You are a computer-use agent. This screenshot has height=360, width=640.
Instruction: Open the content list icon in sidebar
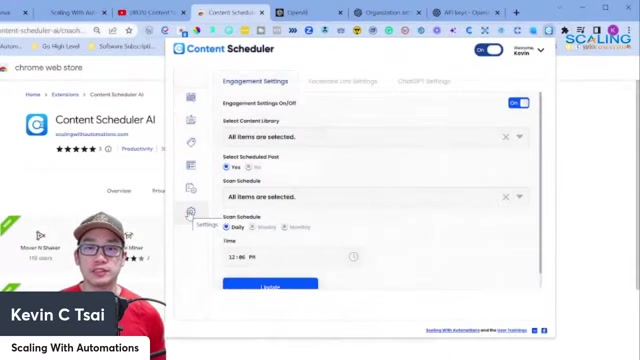point(191,165)
